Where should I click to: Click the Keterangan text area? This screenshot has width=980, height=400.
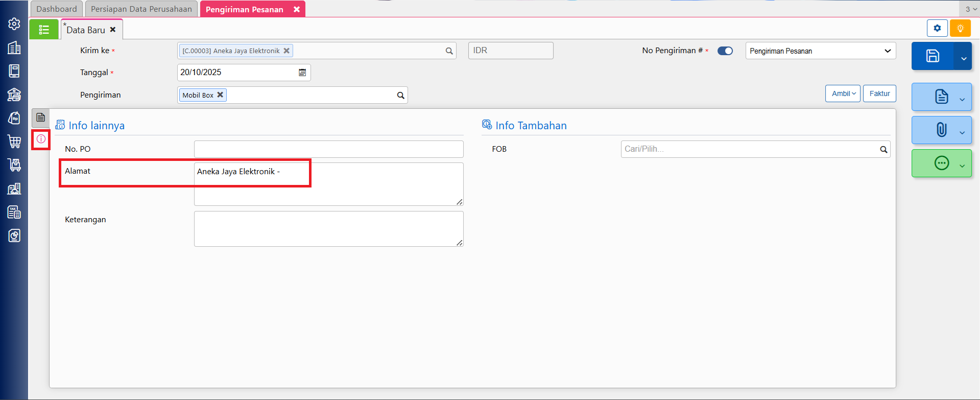[x=328, y=229]
